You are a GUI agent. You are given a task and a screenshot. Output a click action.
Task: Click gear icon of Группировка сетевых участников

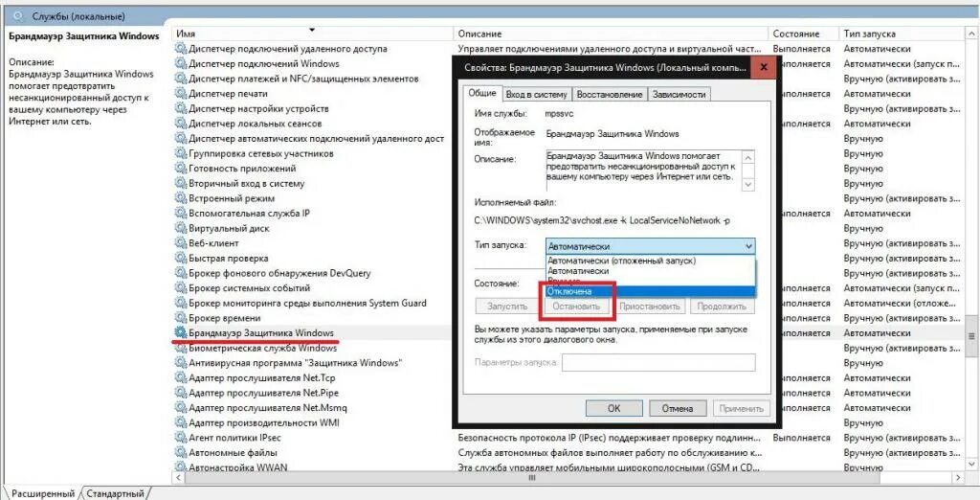[x=181, y=153]
